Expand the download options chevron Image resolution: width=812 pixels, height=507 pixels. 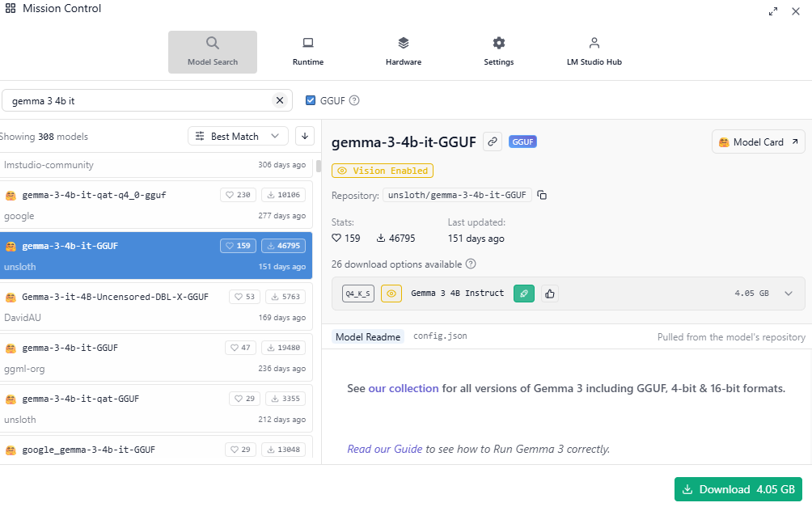(x=789, y=293)
